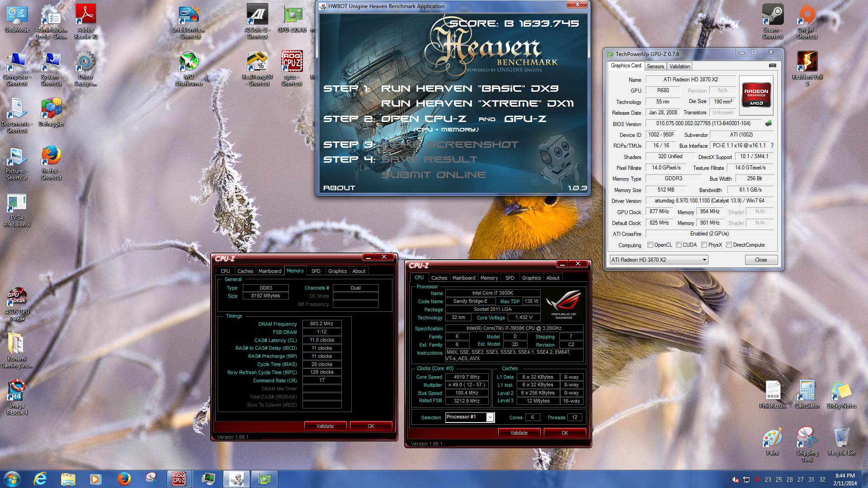Open firefox shortcut on desktop
This screenshot has width=868, height=488.
point(51,163)
